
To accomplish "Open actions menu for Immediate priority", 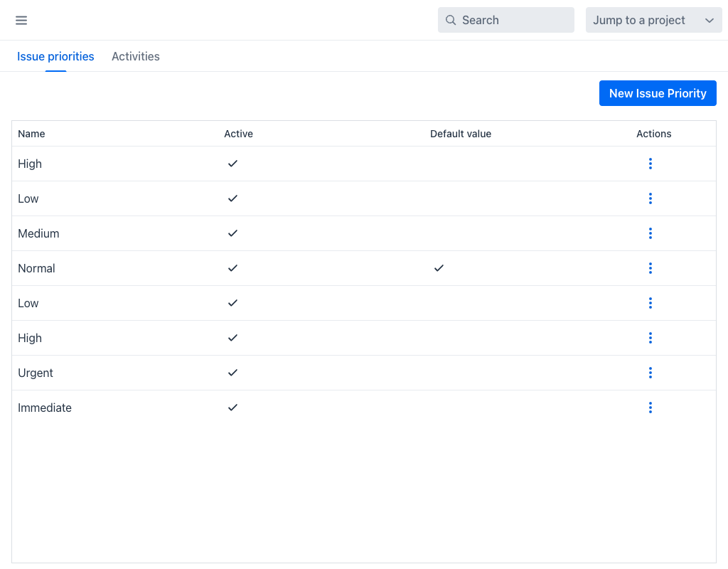I will pyautogui.click(x=650, y=408).
